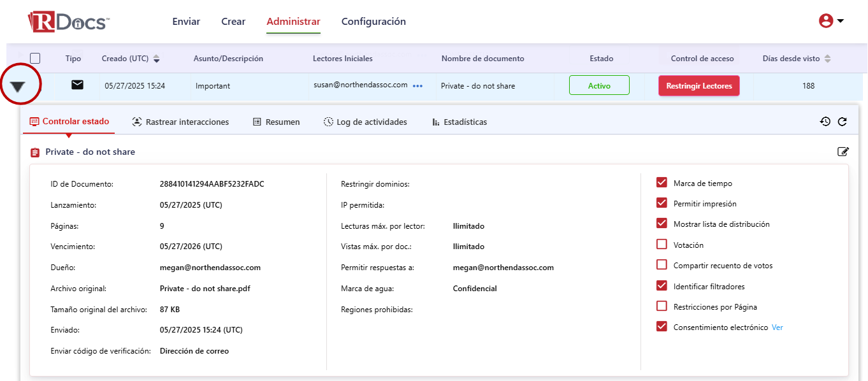Uncheck Marca de tiempo checkbox
Viewport: 868px width, 381px height.
(662, 183)
